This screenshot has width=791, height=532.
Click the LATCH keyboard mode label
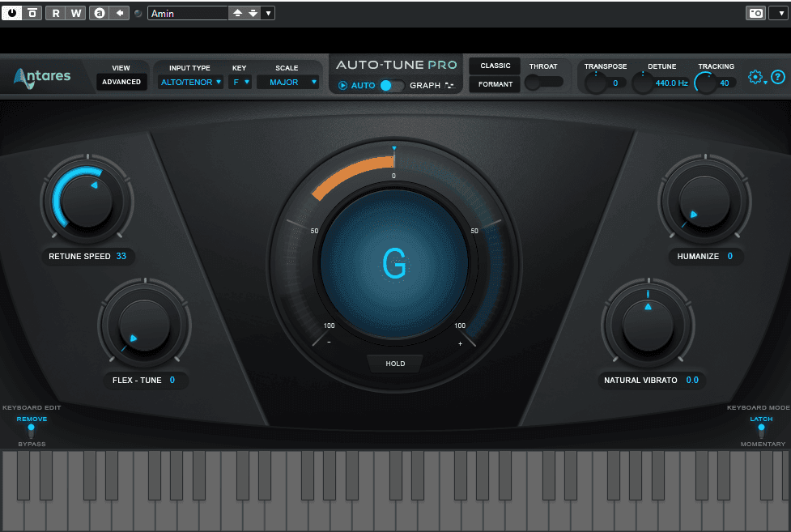[761, 419]
